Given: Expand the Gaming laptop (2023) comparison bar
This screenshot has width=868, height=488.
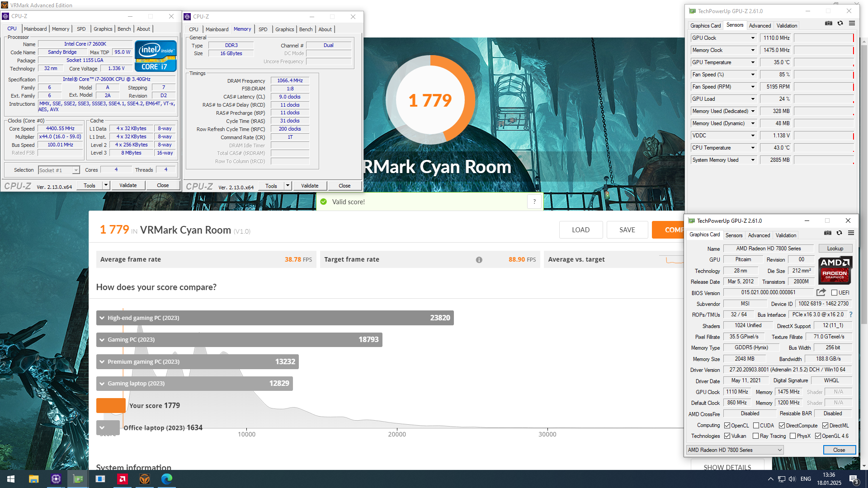Looking at the screenshot, I should (194, 384).
